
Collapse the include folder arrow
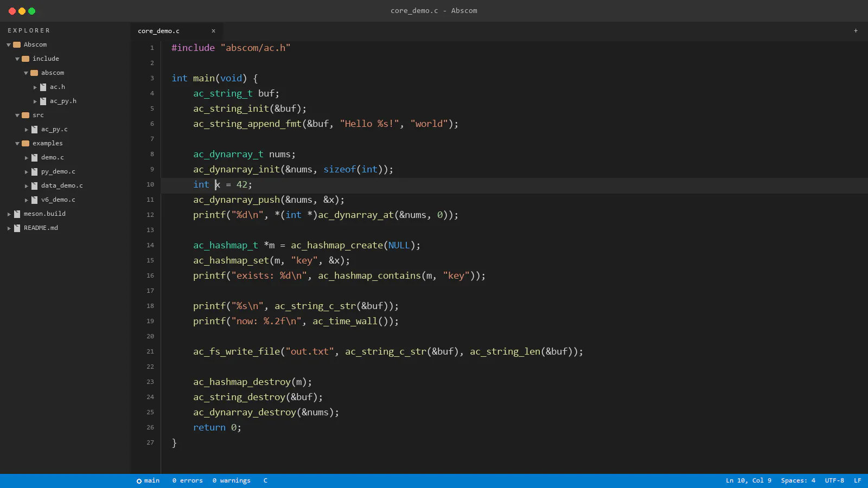point(17,59)
